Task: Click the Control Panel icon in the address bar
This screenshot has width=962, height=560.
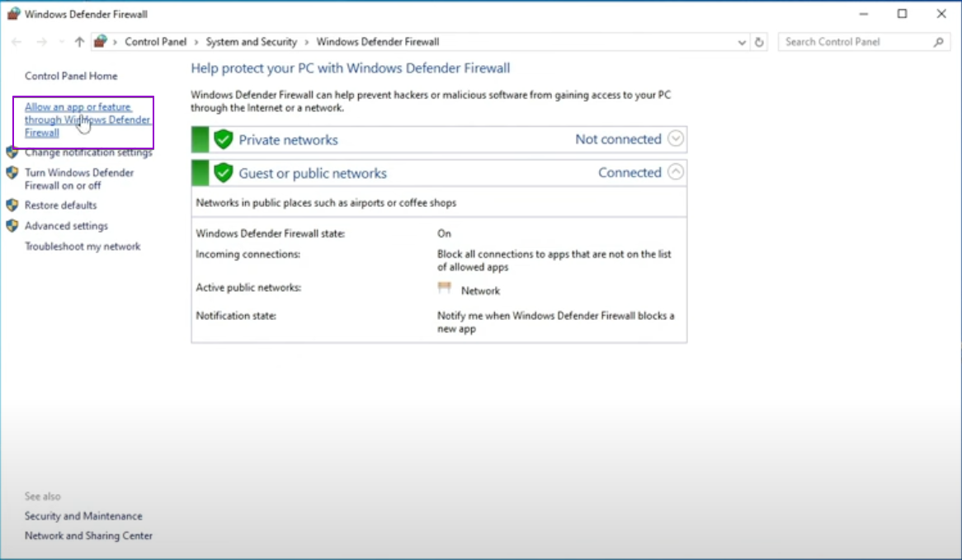Action: 100,41
